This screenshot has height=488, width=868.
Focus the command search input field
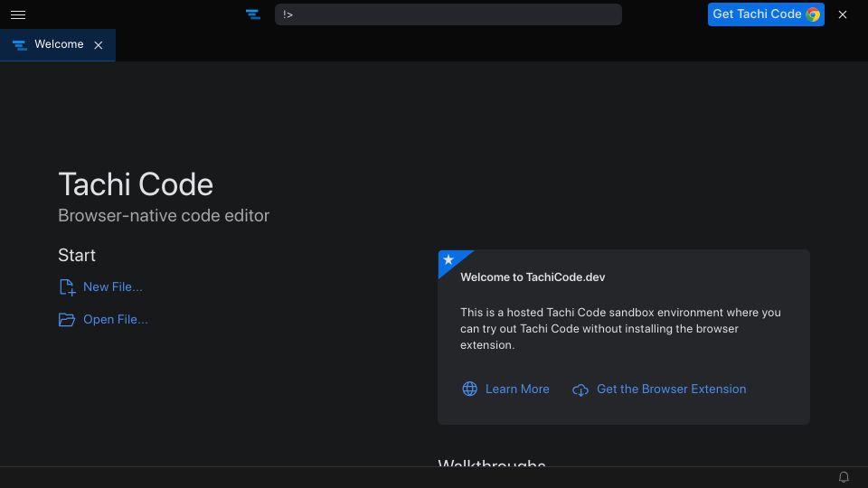pos(448,14)
